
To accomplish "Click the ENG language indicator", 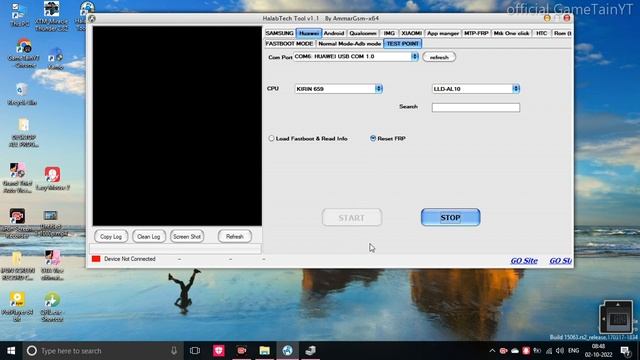I will coord(573,351).
